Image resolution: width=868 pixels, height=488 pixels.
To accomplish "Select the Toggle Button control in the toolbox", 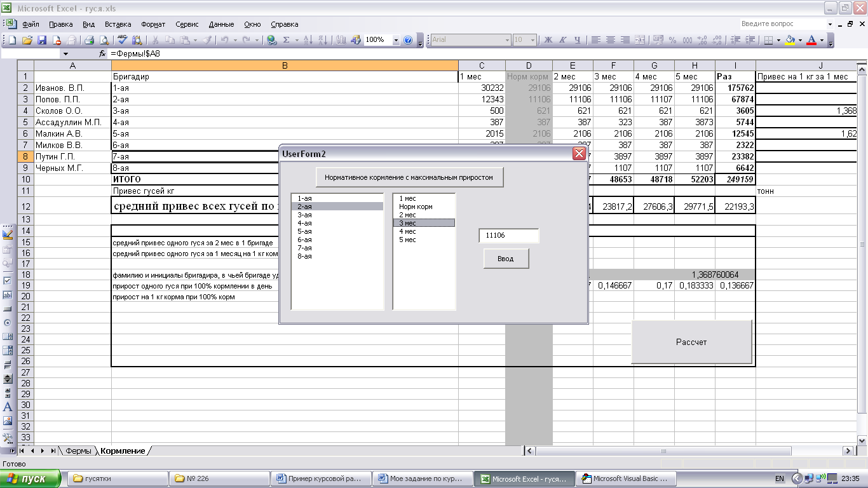I will 8,365.
